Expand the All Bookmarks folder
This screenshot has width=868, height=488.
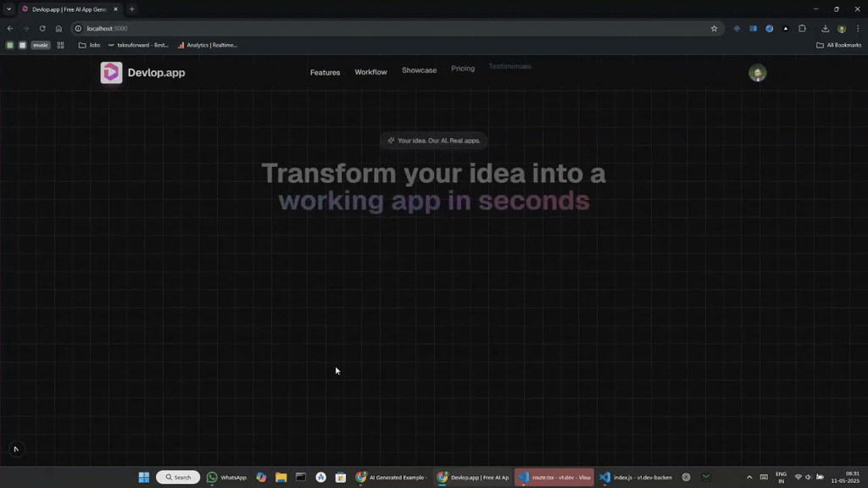[839, 46]
